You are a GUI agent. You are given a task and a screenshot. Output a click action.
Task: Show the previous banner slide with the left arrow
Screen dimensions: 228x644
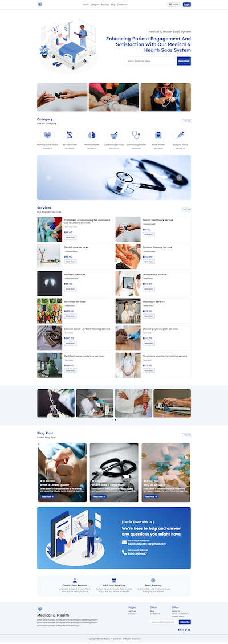tap(48, 178)
